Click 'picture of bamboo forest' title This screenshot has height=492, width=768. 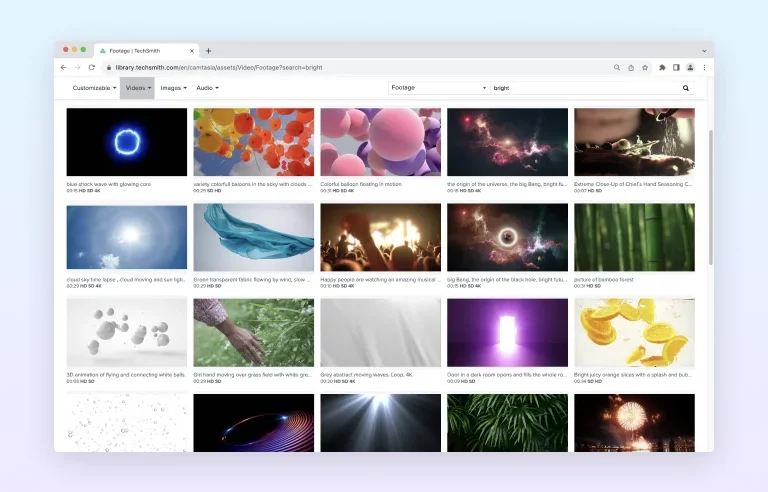point(604,279)
